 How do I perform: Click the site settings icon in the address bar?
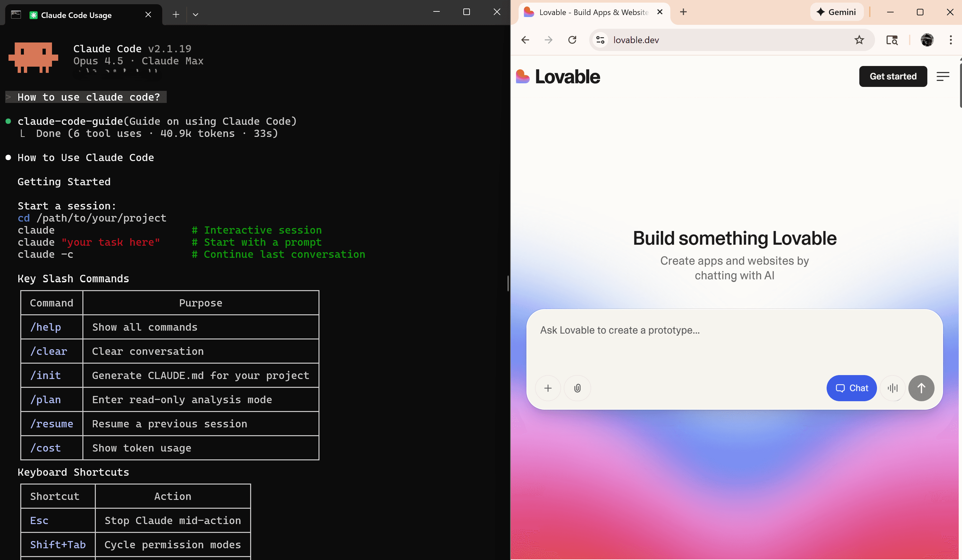pyautogui.click(x=600, y=40)
